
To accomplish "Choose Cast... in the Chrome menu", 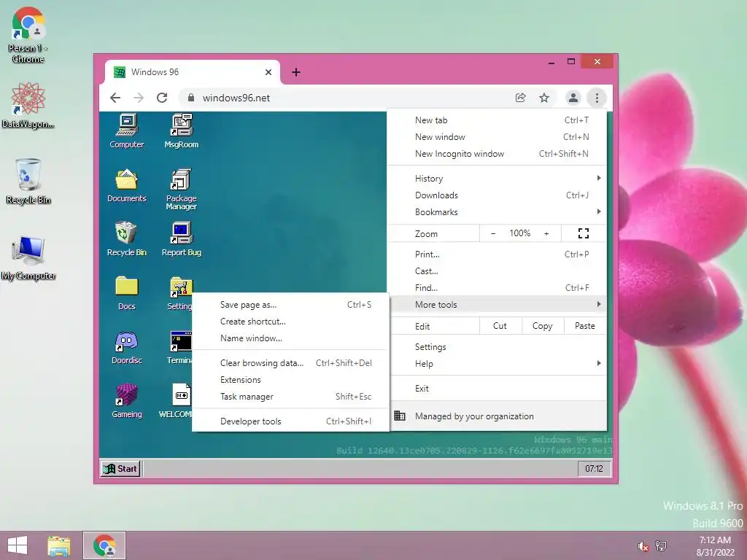I will coord(497,271).
